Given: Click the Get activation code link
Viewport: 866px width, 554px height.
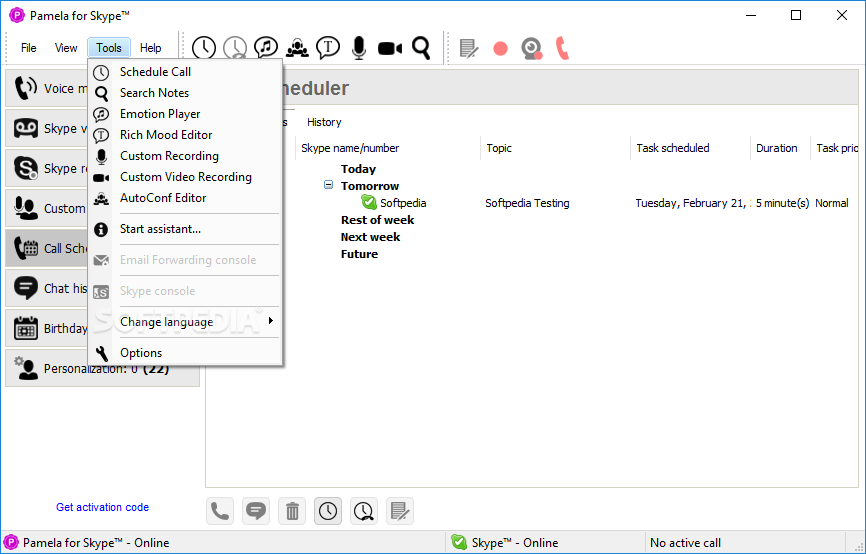Looking at the screenshot, I should [x=102, y=507].
